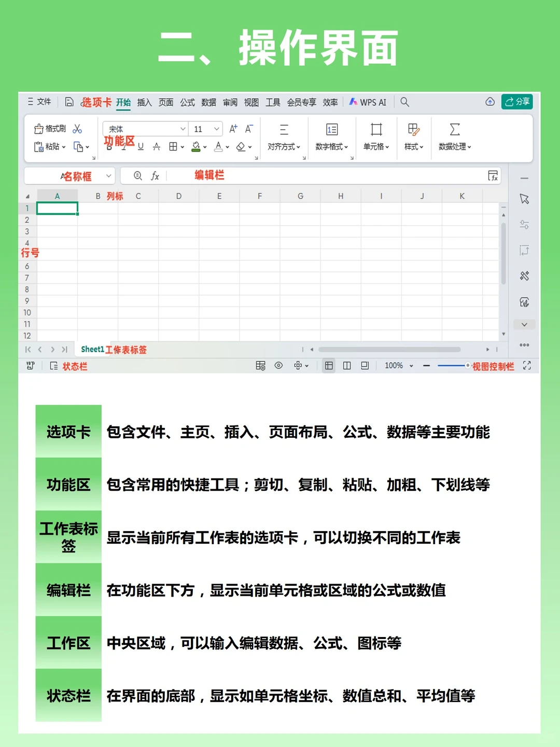Image resolution: width=560 pixels, height=747 pixels.
Task: Go to last sheet arrow
Action: (x=65, y=350)
